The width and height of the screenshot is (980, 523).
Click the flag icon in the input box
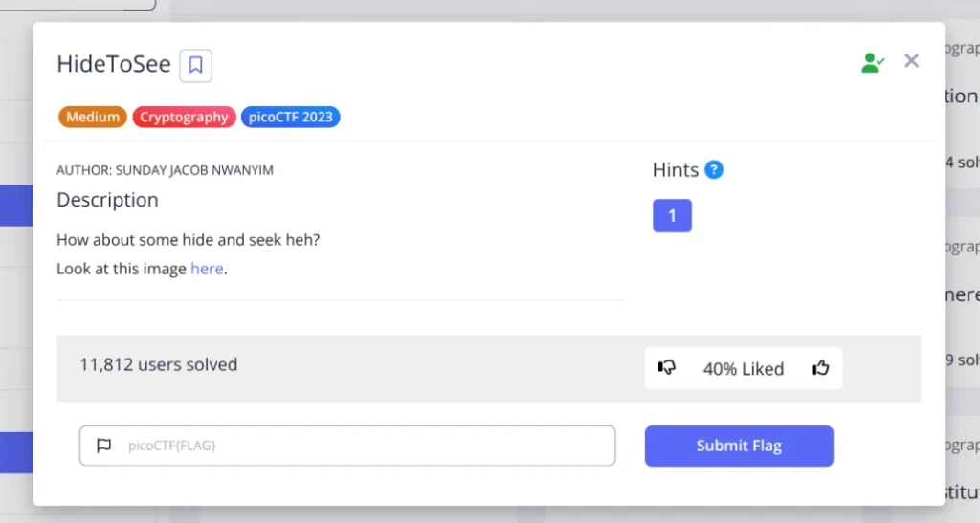pyautogui.click(x=103, y=445)
